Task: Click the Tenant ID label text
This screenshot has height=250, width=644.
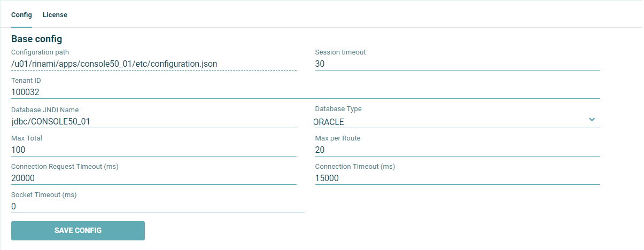Action: click(x=26, y=81)
